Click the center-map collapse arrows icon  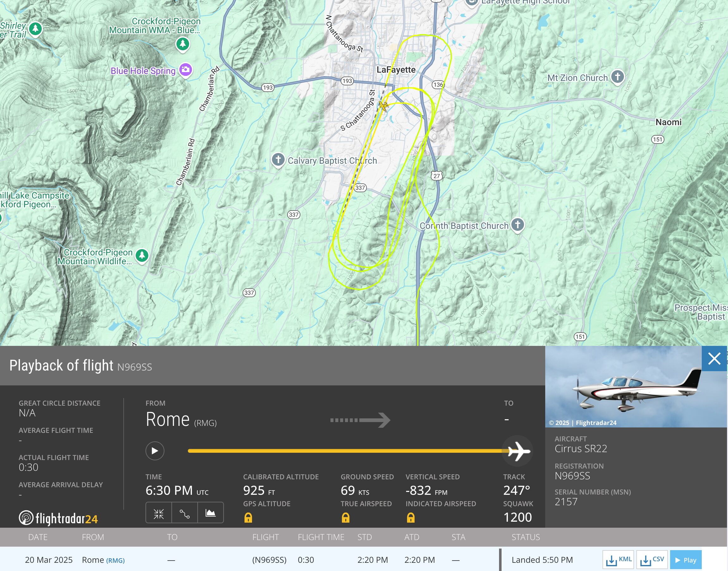(158, 513)
